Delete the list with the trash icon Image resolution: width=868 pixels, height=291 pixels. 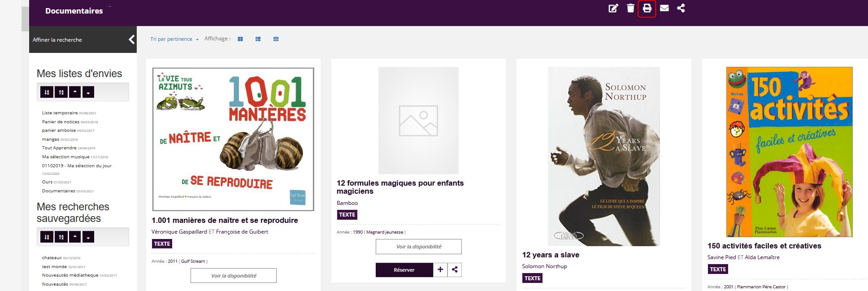tap(630, 8)
